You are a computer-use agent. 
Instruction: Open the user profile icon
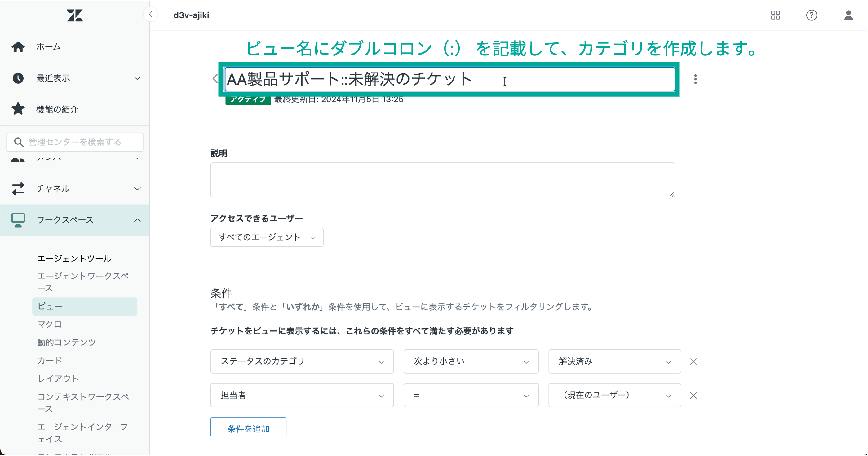pyautogui.click(x=849, y=15)
